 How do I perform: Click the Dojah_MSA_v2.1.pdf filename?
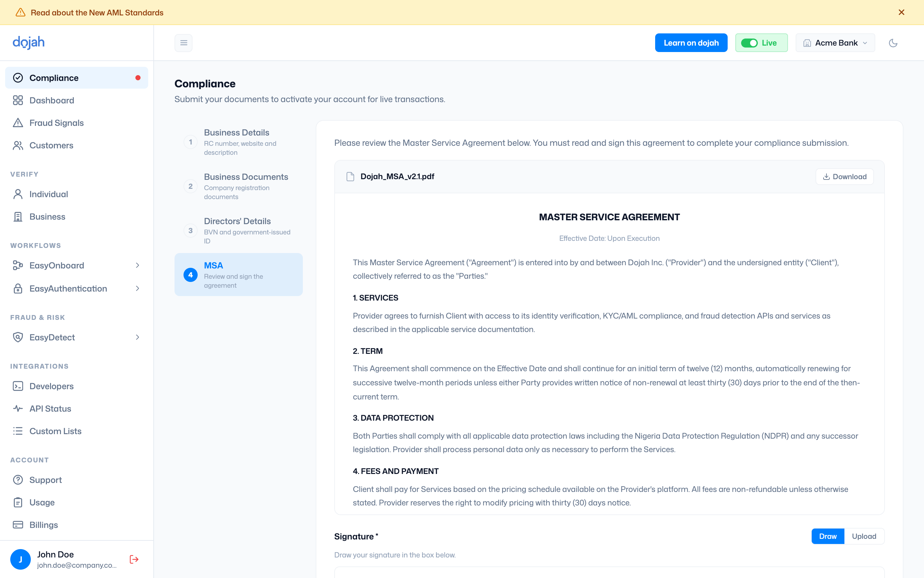pyautogui.click(x=398, y=177)
